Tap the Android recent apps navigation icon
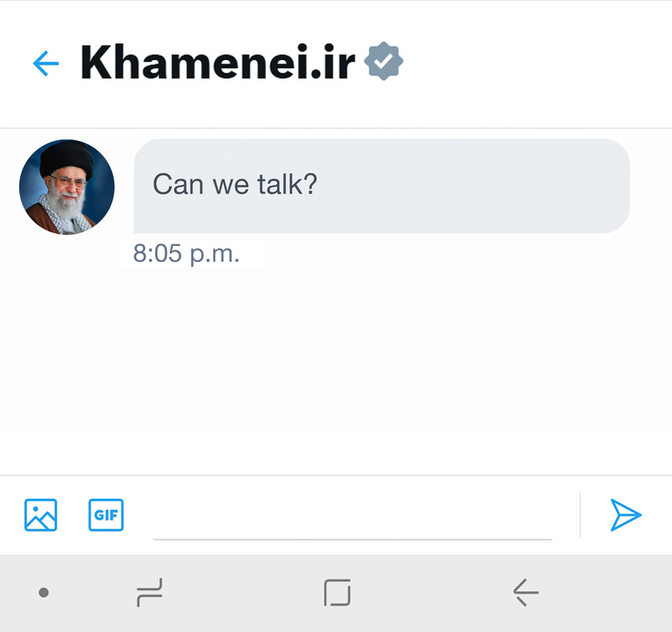The height and width of the screenshot is (632, 672). [150, 593]
